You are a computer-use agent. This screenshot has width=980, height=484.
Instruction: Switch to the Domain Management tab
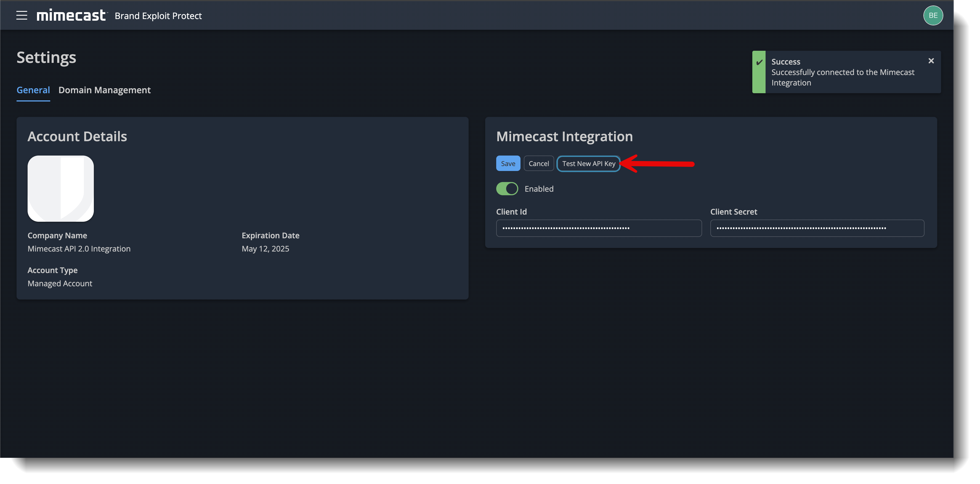[x=104, y=90]
